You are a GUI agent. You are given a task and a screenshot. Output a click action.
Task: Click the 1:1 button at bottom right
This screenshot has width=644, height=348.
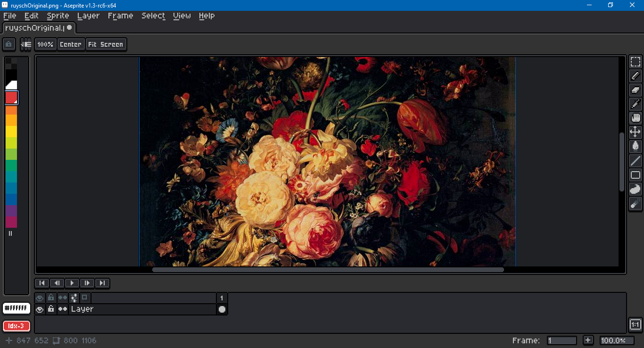coord(635,324)
